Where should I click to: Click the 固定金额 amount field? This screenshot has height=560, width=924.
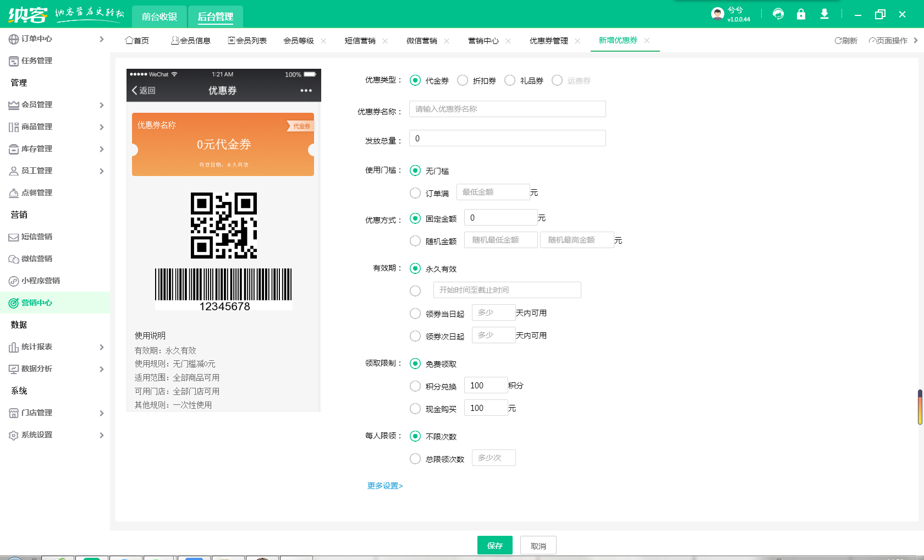tap(501, 217)
